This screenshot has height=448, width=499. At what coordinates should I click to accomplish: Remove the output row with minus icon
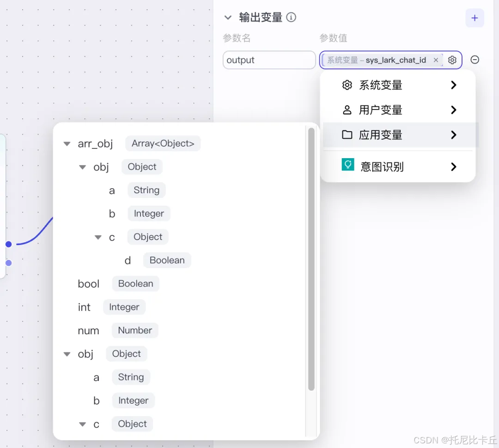coord(475,60)
